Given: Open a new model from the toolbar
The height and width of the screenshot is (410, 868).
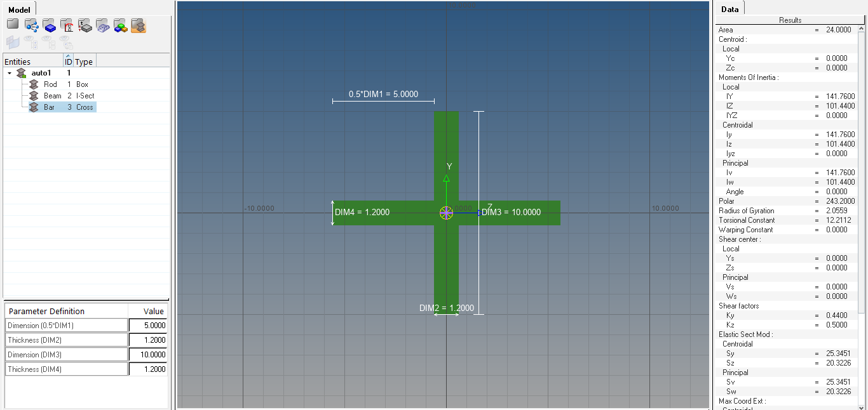Looking at the screenshot, I should point(12,25).
